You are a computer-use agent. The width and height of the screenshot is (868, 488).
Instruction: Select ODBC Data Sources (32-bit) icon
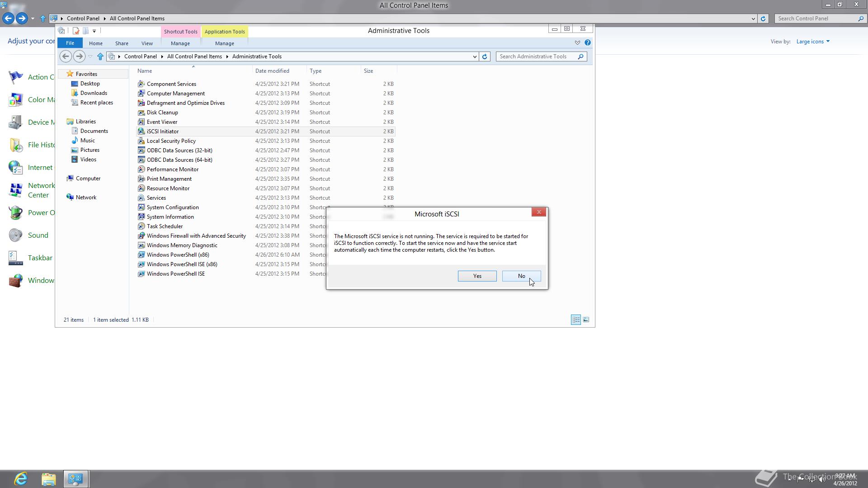pos(141,150)
